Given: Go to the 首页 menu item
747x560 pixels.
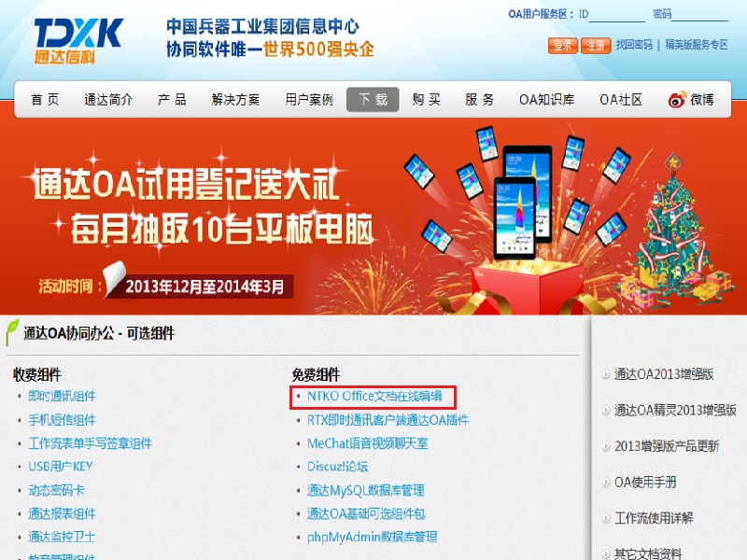Looking at the screenshot, I should click(45, 100).
